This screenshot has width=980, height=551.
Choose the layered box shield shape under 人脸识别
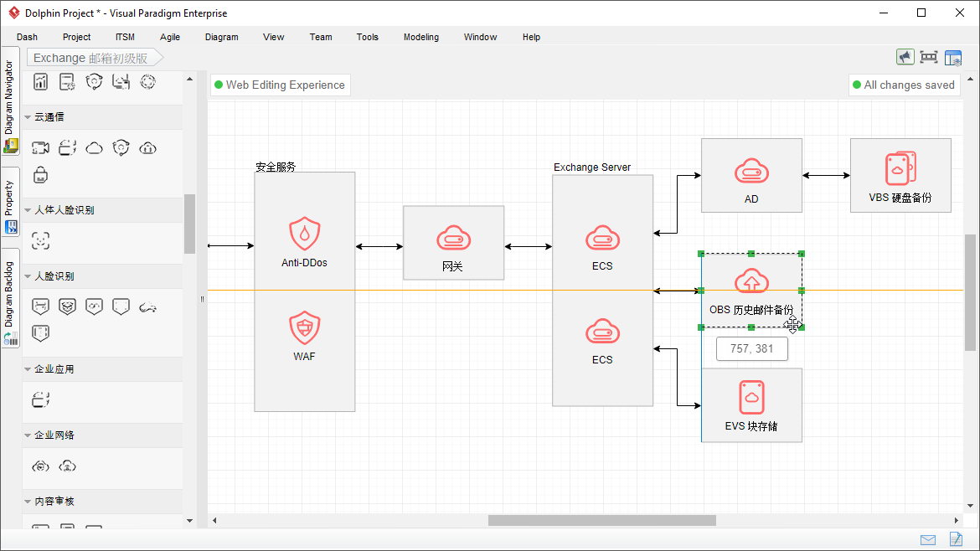point(68,306)
